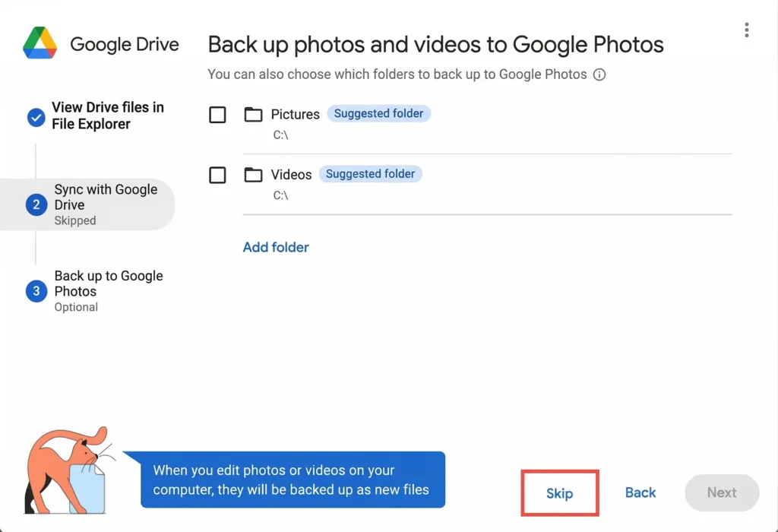Click the greyed-out Next button
The height and width of the screenshot is (532, 778).
coord(721,492)
